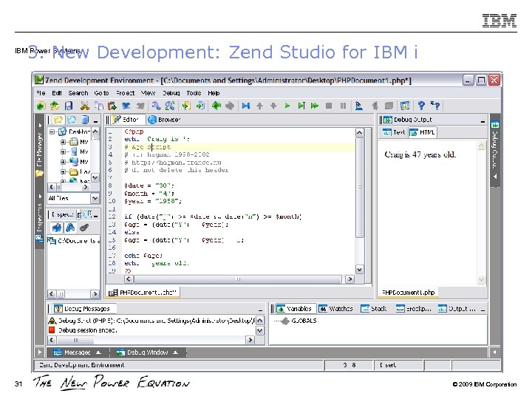The image size is (532, 399).
Task: Select the Variables tab
Action: [295, 309]
